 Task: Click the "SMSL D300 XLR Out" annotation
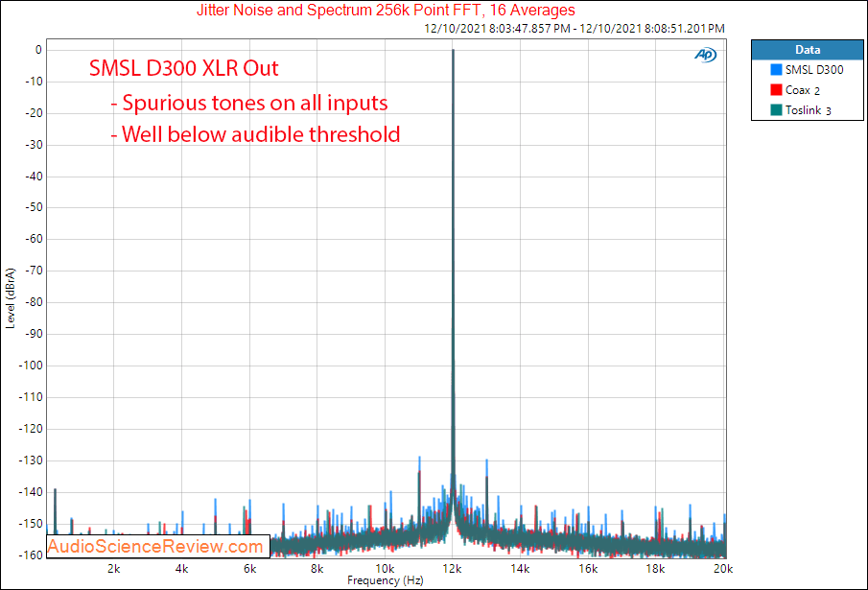coord(184,68)
